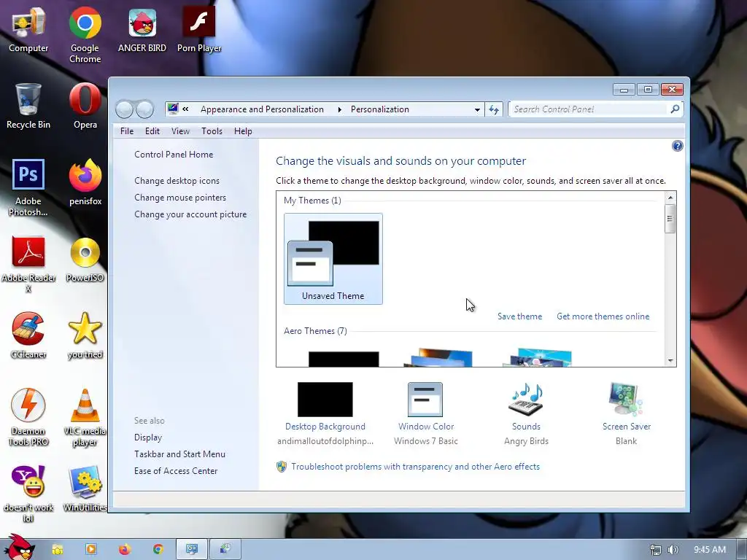
Task: Open media player taskbar icon
Action: (91, 550)
